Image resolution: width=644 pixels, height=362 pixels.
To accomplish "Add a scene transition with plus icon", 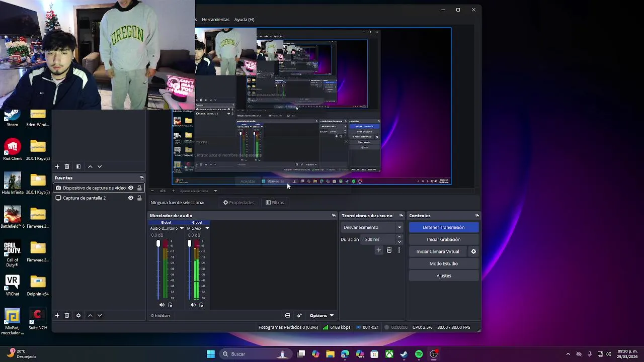I will click(x=379, y=250).
